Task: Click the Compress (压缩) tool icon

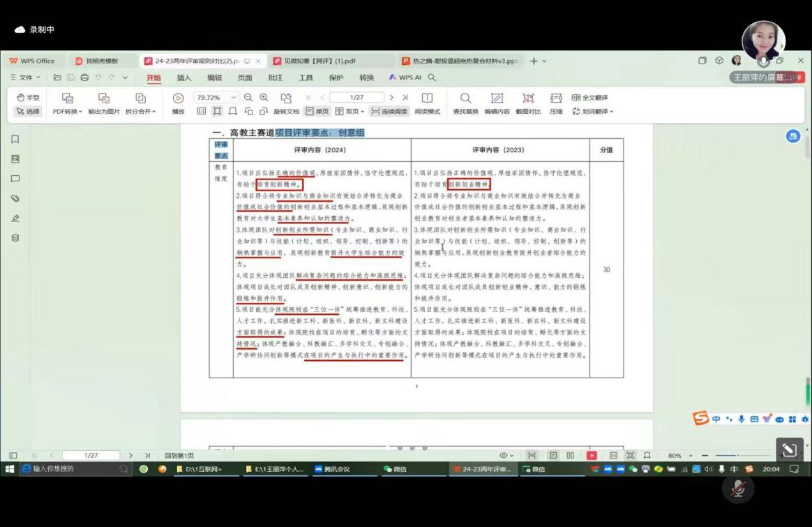Action: click(x=556, y=98)
